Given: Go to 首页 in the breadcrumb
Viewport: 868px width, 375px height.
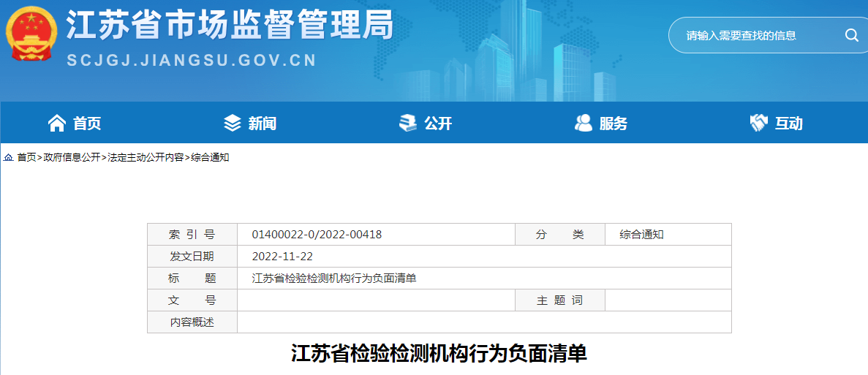Looking at the screenshot, I should tap(26, 158).
